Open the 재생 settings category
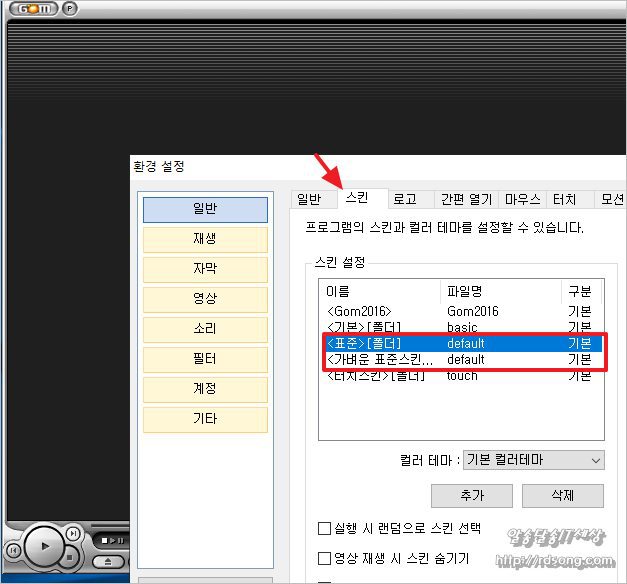The height and width of the screenshot is (584, 627). point(205,239)
